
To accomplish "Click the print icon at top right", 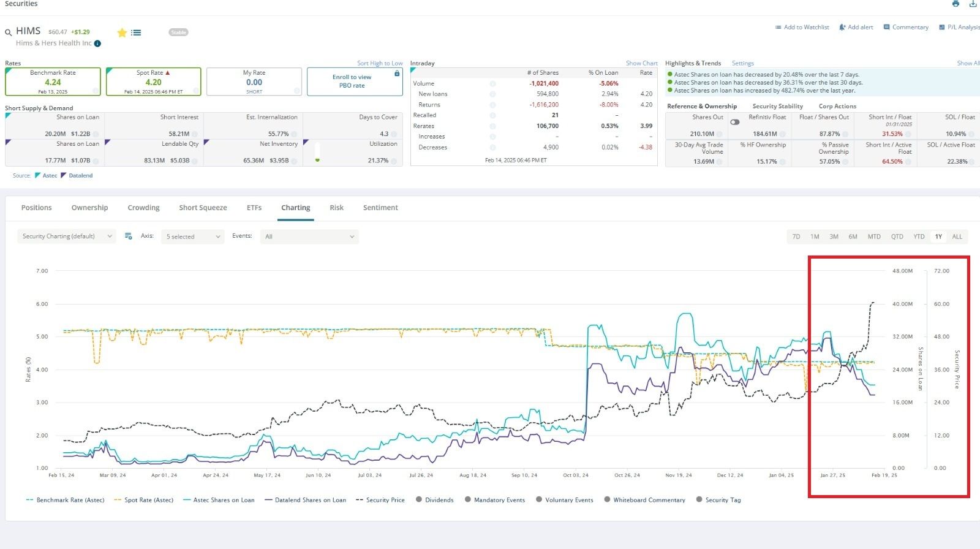I will coord(956,4).
